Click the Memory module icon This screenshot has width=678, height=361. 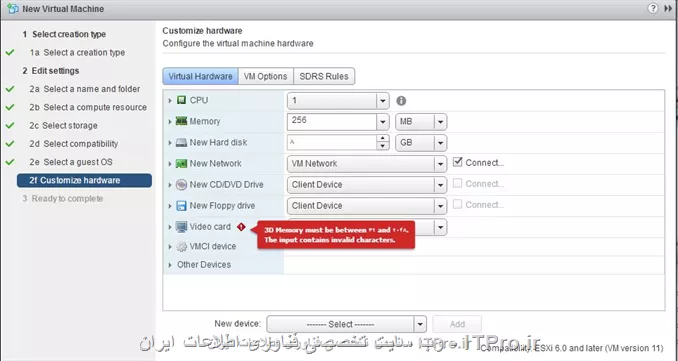tap(182, 121)
